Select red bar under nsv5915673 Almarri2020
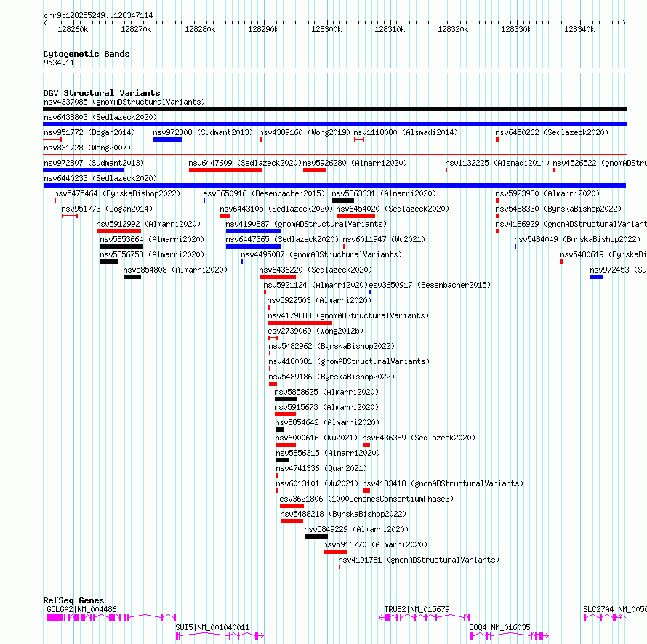The height and width of the screenshot is (644, 647). coord(285,414)
